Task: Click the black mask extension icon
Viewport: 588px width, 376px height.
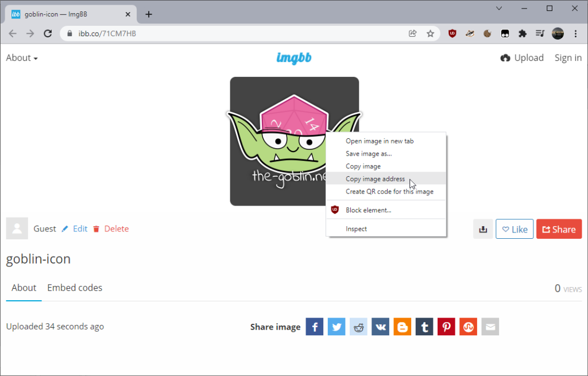Action: (505, 33)
